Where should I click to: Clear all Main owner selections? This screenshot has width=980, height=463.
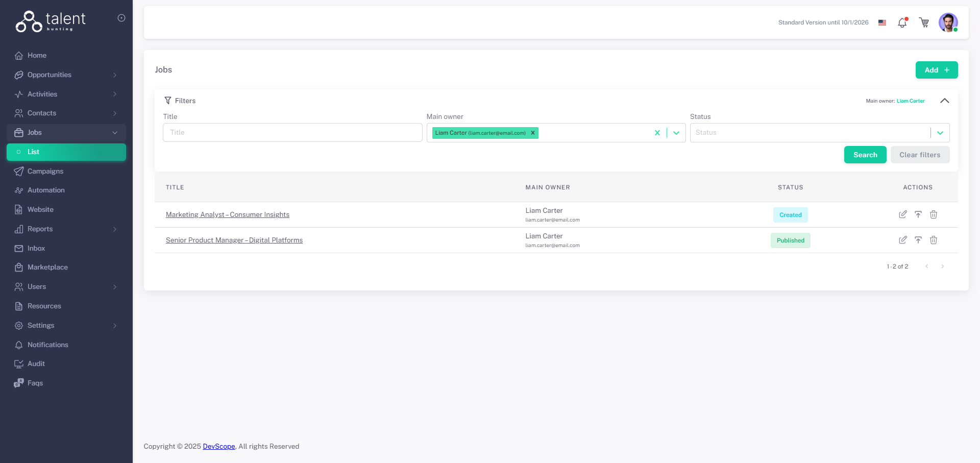tap(657, 133)
